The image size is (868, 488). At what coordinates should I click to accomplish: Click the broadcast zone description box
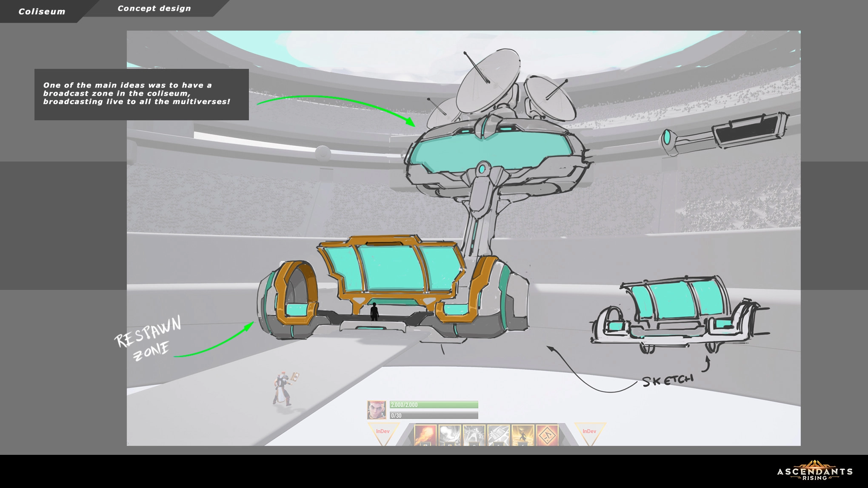(x=141, y=94)
